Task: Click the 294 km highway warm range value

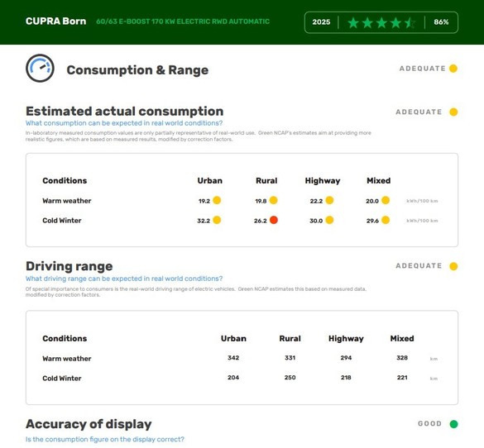Action: pyautogui.click(x=346, y=358)
